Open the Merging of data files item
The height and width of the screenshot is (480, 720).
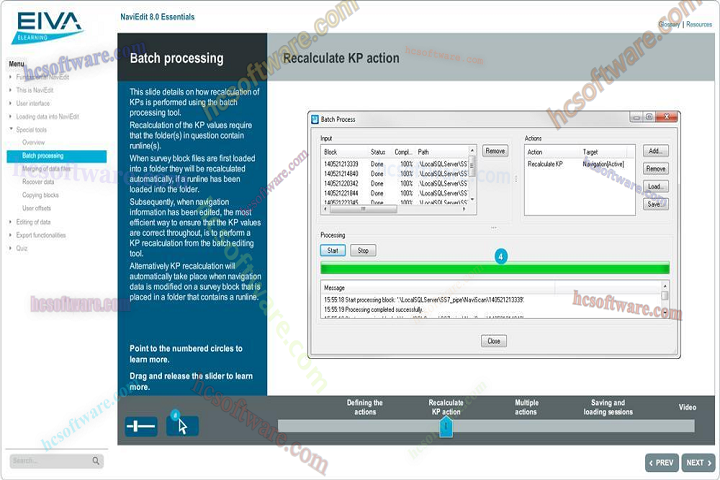[x=46, y=169]
